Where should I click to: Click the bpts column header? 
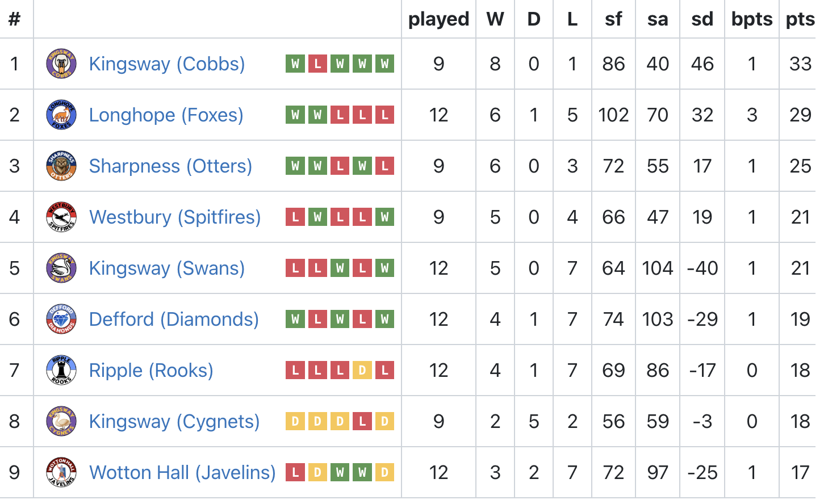pos(752,19)
